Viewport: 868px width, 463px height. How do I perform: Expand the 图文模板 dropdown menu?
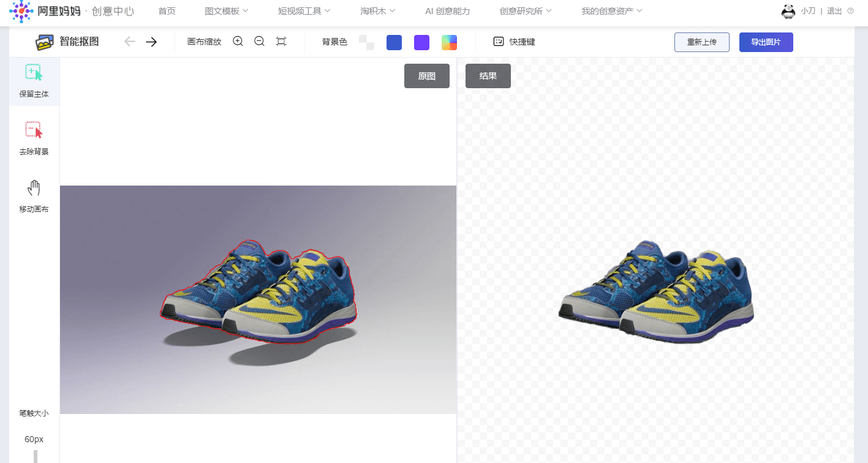tap(226, 11)
